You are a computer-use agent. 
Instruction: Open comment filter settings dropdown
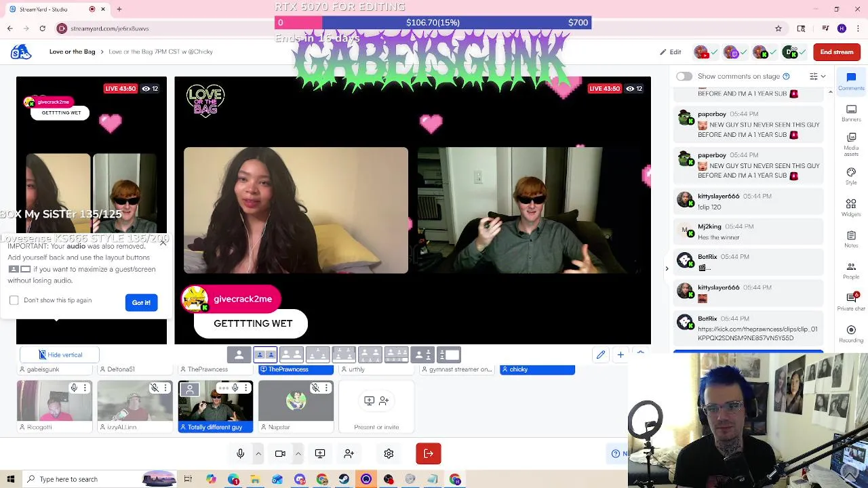[817, 76]
